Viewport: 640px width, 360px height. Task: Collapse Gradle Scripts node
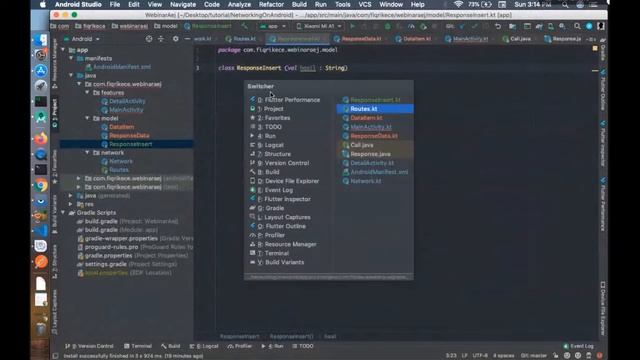(63, 213)
